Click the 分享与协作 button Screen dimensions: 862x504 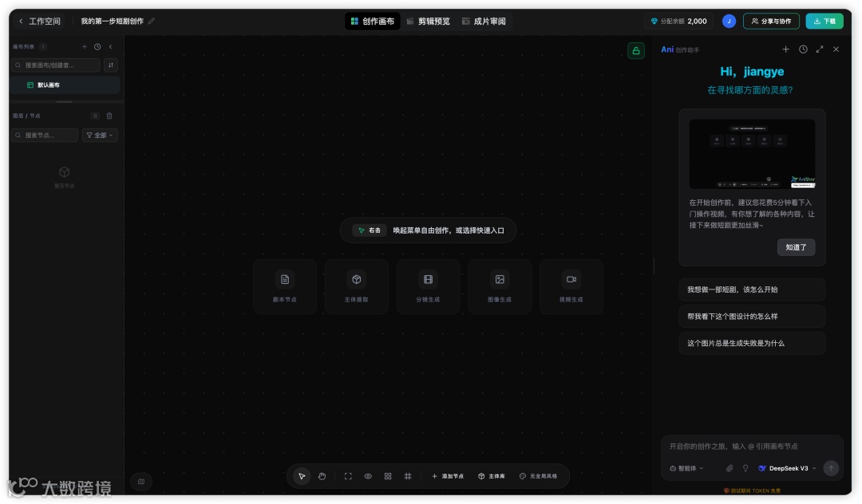(771, 21)
